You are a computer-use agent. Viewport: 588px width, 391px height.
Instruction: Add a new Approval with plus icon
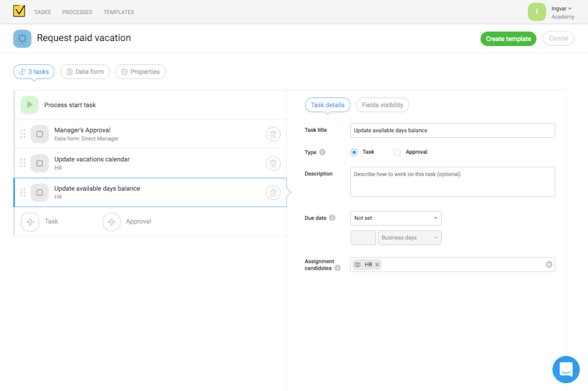111,221
